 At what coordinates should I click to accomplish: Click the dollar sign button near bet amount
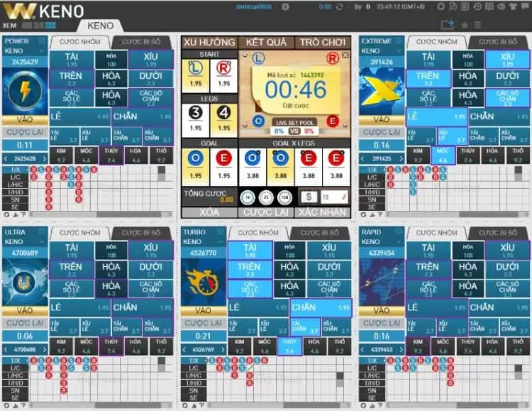pyautogui.click(x=309, y=197)
